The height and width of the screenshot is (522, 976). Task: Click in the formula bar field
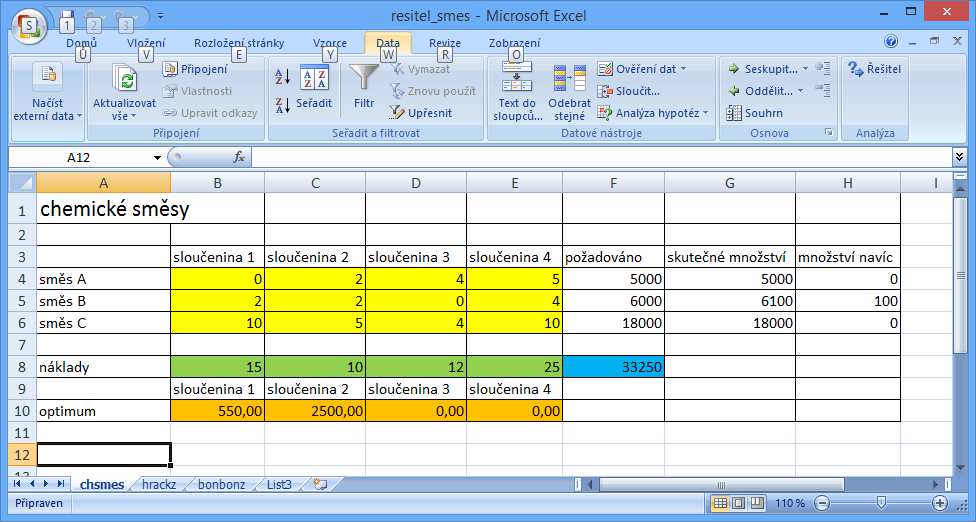(602, 157)
